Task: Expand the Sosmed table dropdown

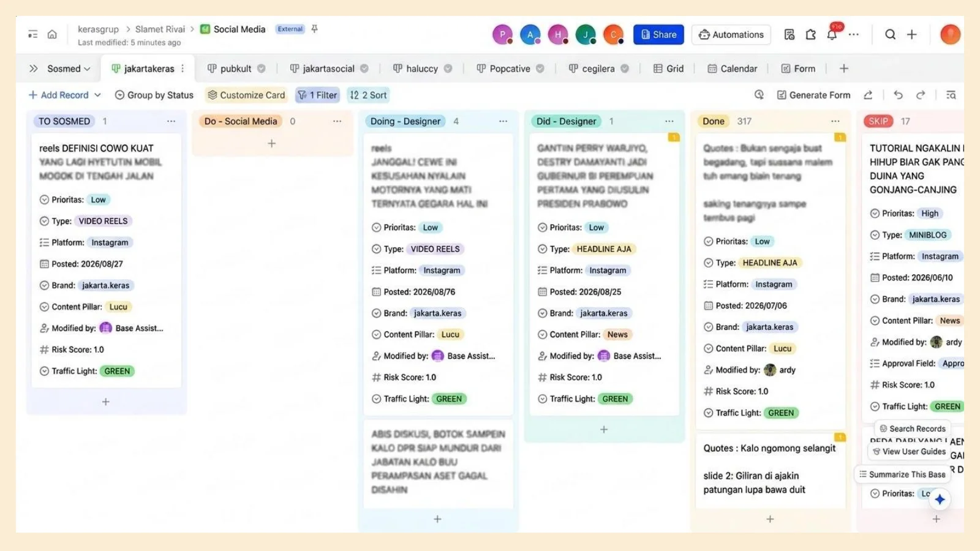Action: coord(69,69)
